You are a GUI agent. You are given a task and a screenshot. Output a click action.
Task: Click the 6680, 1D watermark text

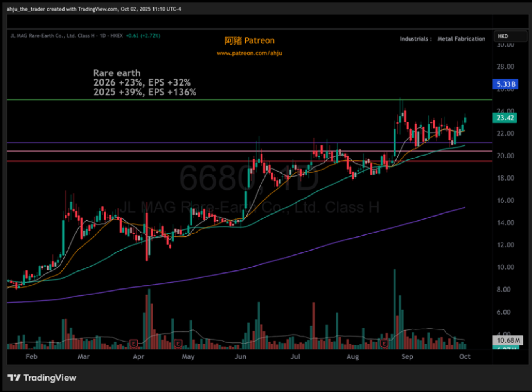tap(249, 178)
